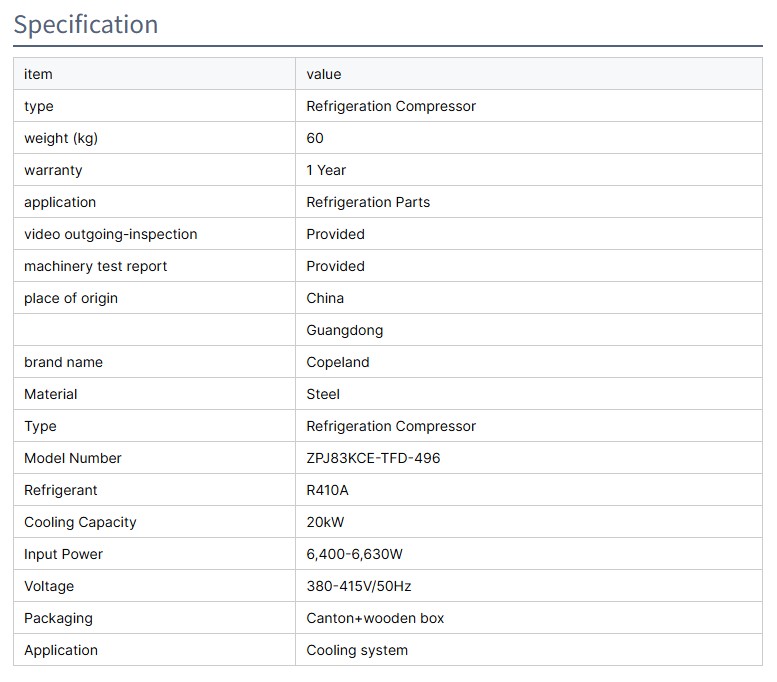777x682 pixels.
Task: Click the "China" origin value
Action: pos(325,298)
